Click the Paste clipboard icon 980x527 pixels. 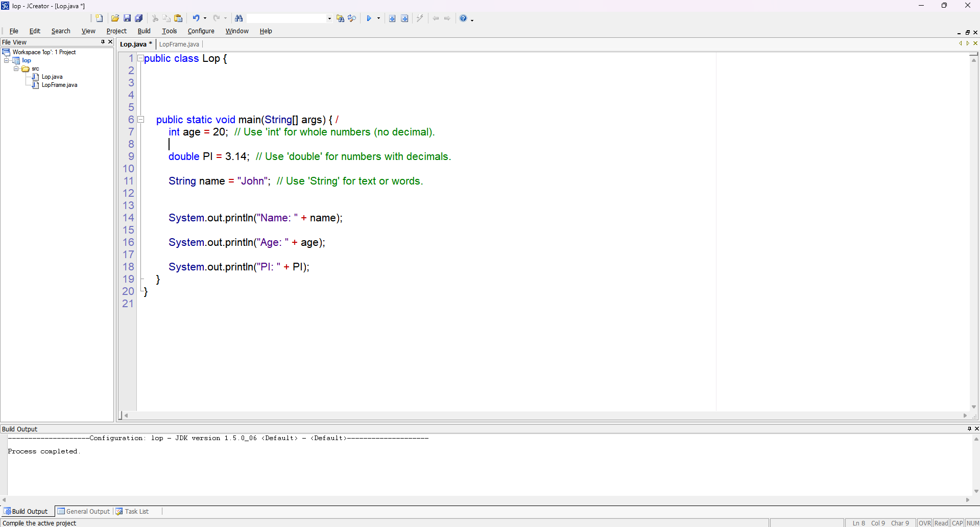pos(178,18)
